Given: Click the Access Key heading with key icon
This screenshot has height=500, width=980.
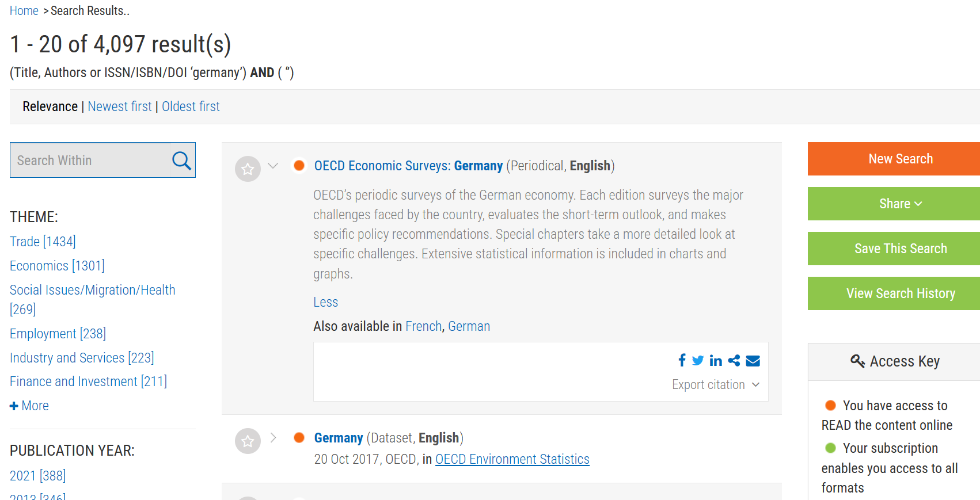Looking at the screenshot, I should [895, 361].
